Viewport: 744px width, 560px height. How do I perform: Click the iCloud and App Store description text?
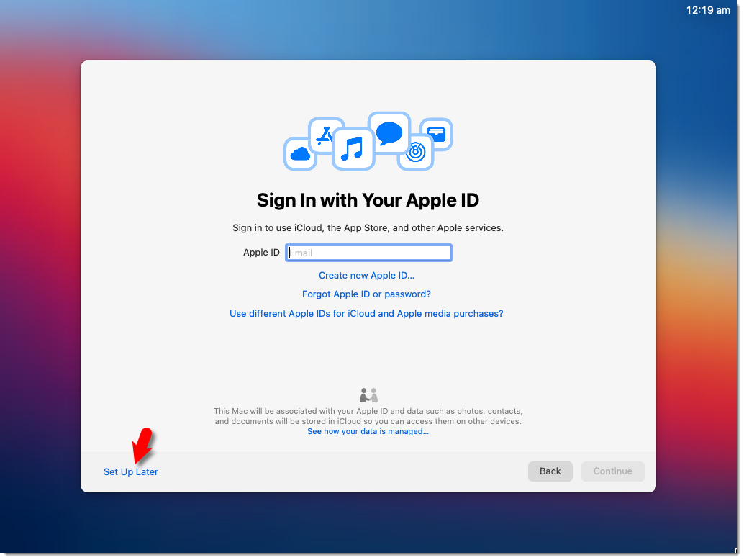pos(368,227)
